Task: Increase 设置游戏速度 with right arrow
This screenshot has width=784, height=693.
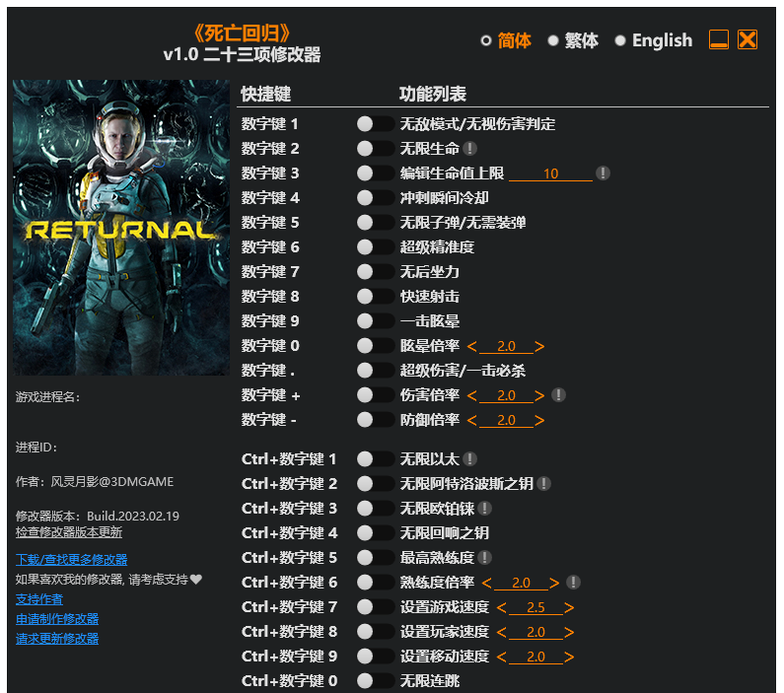Action: 569,607
